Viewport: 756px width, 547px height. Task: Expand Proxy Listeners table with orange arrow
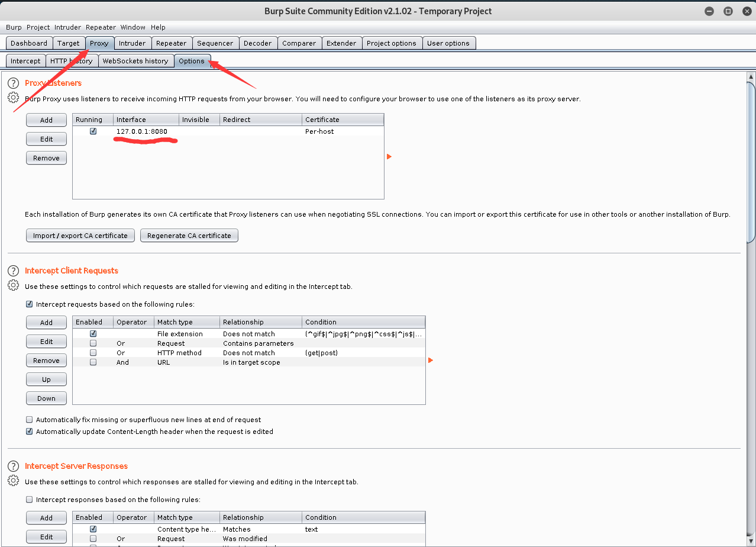(389, 157)
